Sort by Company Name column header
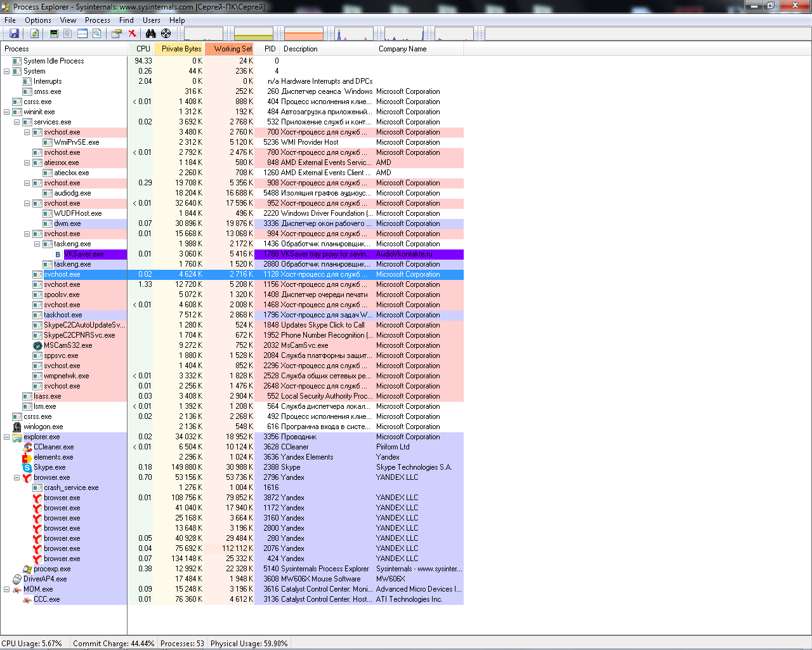Viewport: 812px width, 650px height. [x=419, y=49]
